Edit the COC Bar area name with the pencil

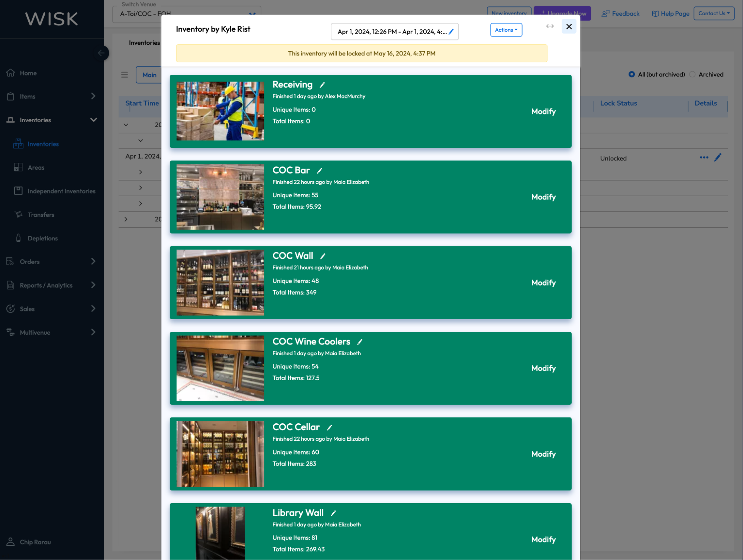[x=319, y=171]
